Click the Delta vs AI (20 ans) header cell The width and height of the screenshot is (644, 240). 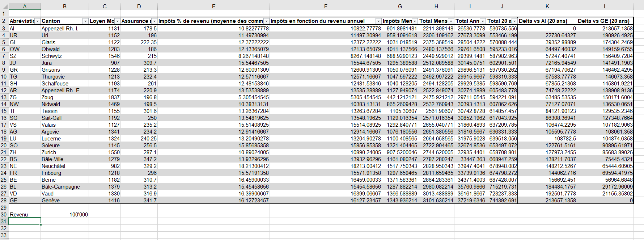tap(547, 21)
